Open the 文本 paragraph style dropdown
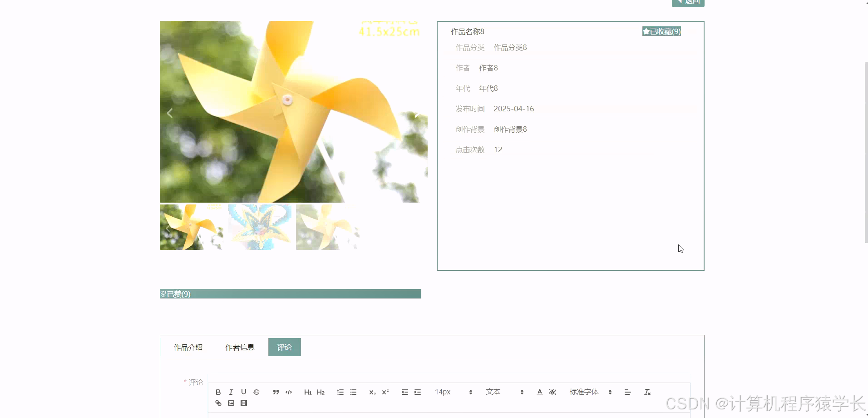This screenshot has height=418, width=868. point(505,392)
